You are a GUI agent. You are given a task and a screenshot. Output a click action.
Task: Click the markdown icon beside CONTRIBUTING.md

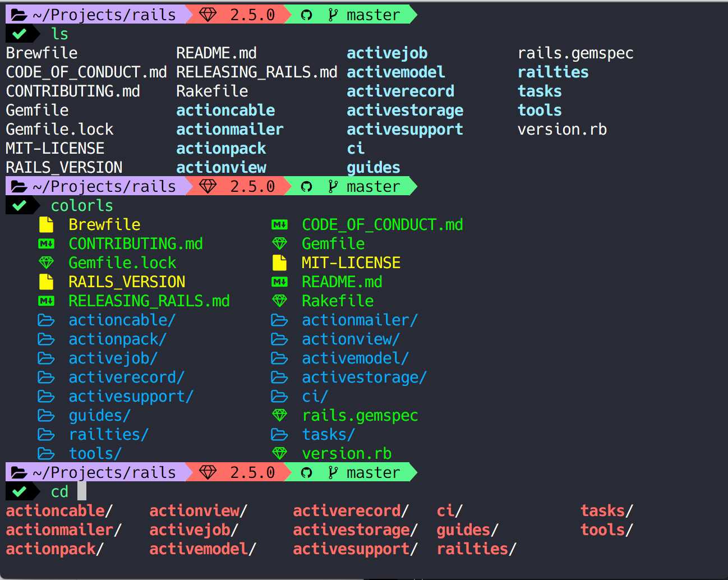pos(47,244)
